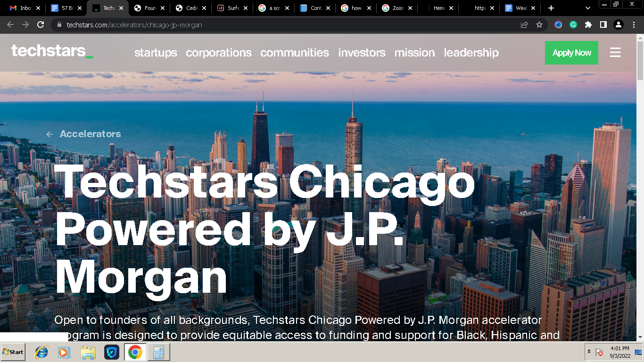Go forward in browser history

point(25,25)
